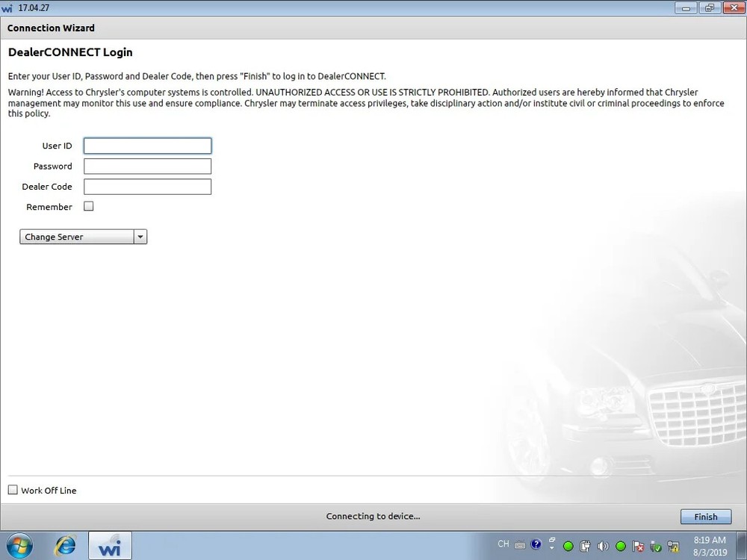747x560 pixels.
Task: Click the blue help question mark tray icon
Action: 536,544
